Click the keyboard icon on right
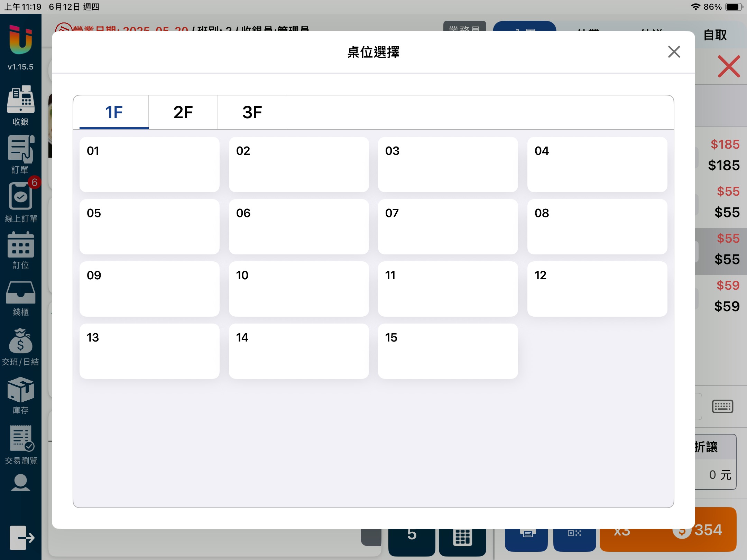 (x=722, y=406)
